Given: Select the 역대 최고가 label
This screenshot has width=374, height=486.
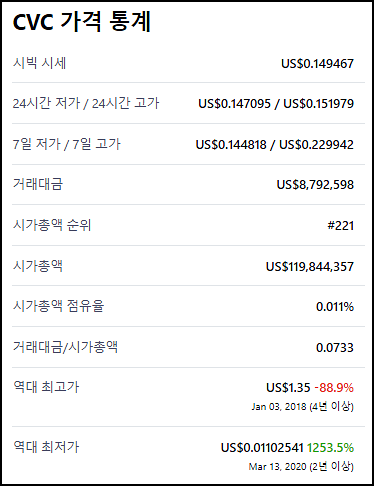Looking at the screenshot, I should pyautogui.click(x=46, y=387).
